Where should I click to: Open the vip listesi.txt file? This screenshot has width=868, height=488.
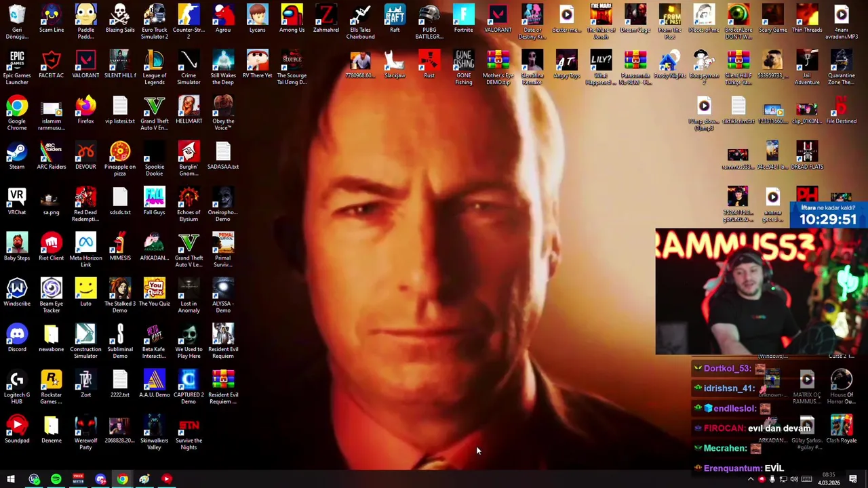pyautogui.click(x=120, y=110)
